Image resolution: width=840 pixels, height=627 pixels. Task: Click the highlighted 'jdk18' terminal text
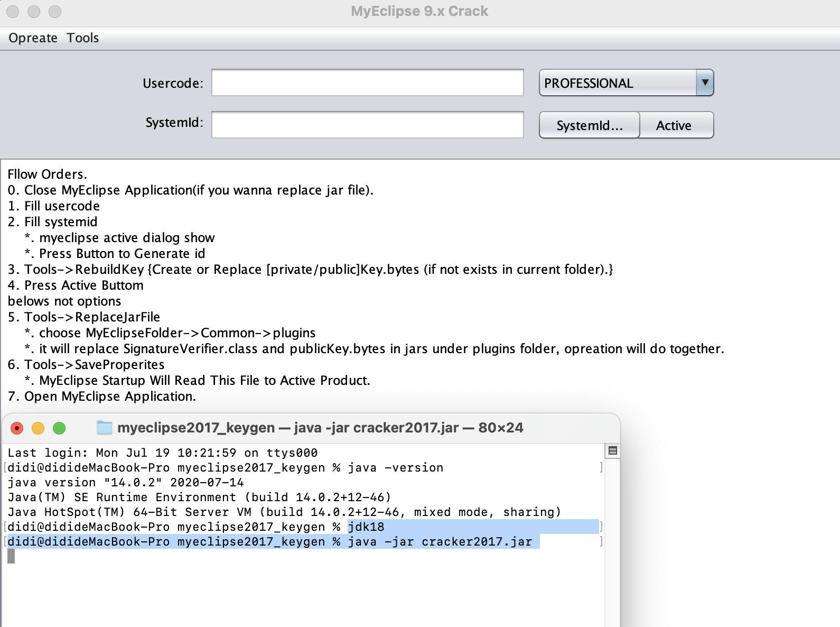pyautogui.click(x=366, y=527)
